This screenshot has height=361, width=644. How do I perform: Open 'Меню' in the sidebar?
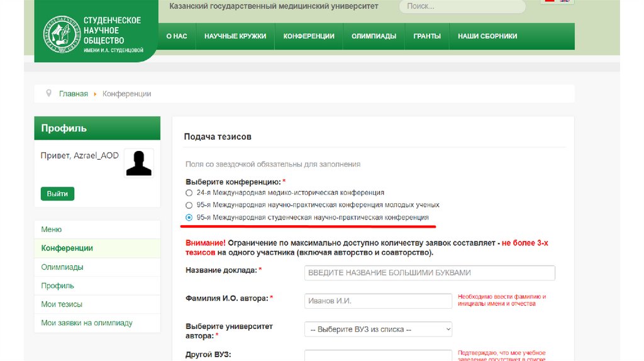pos(97,230)
